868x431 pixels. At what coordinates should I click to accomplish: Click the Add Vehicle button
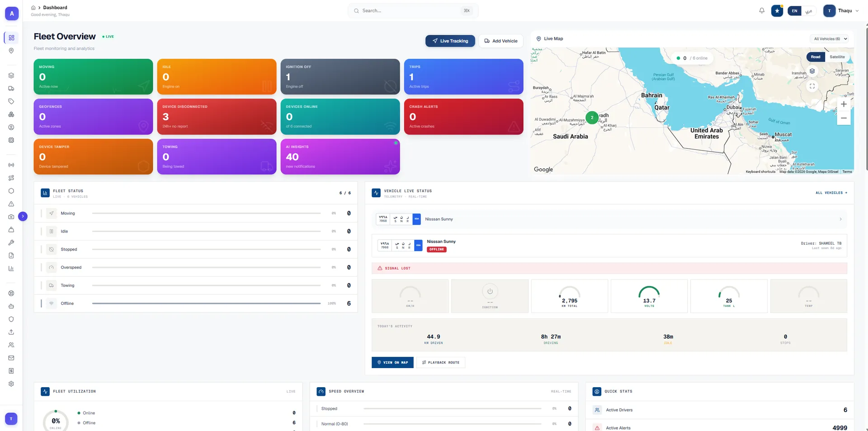click(x=501, y=41)
